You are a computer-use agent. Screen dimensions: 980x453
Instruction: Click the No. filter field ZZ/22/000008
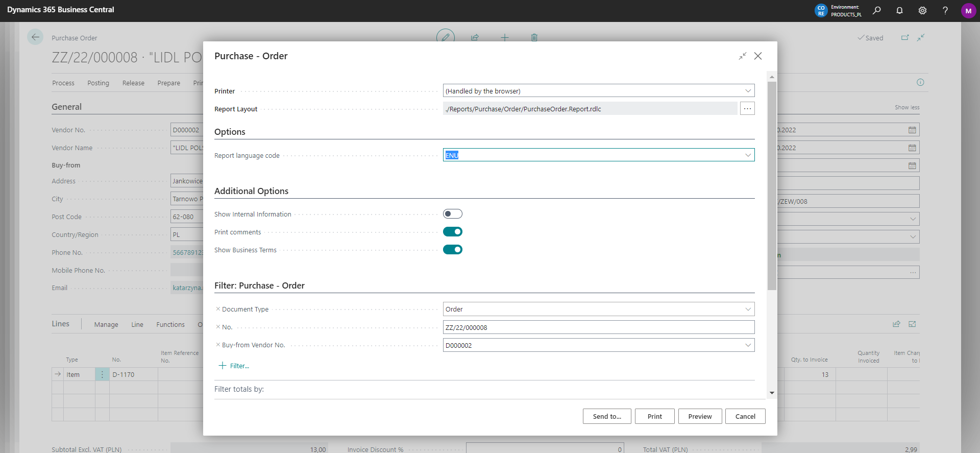(x=599, y=327)
